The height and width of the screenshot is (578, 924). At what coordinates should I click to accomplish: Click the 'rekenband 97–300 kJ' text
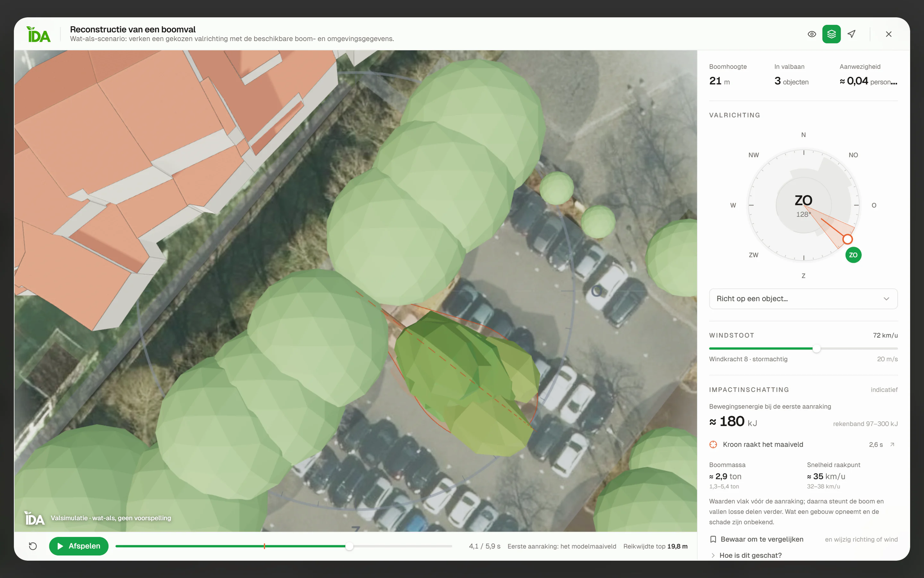pos(865,424)
